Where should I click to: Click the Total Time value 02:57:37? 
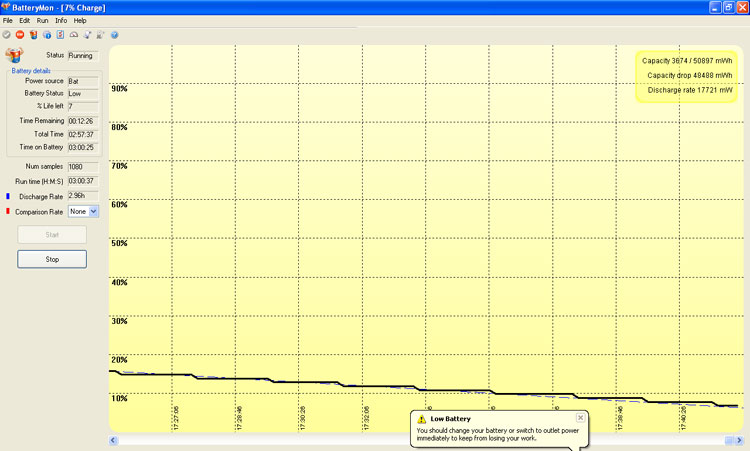coord(83,135)
